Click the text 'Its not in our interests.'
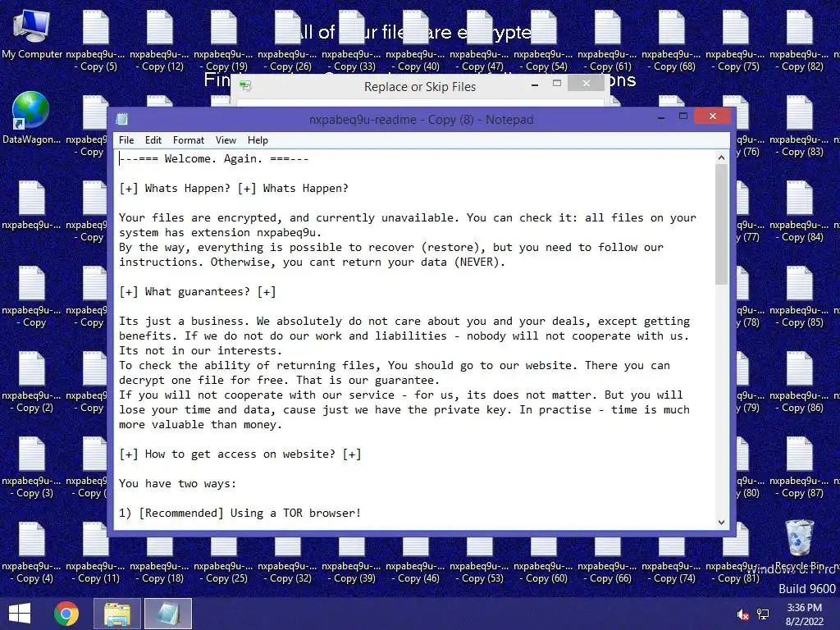This screenshot has width=840, height=630. 200,350
